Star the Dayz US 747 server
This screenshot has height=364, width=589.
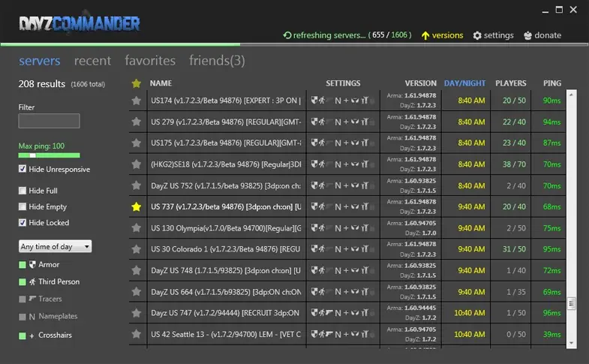pyautogui.click(x=137, y=313)
